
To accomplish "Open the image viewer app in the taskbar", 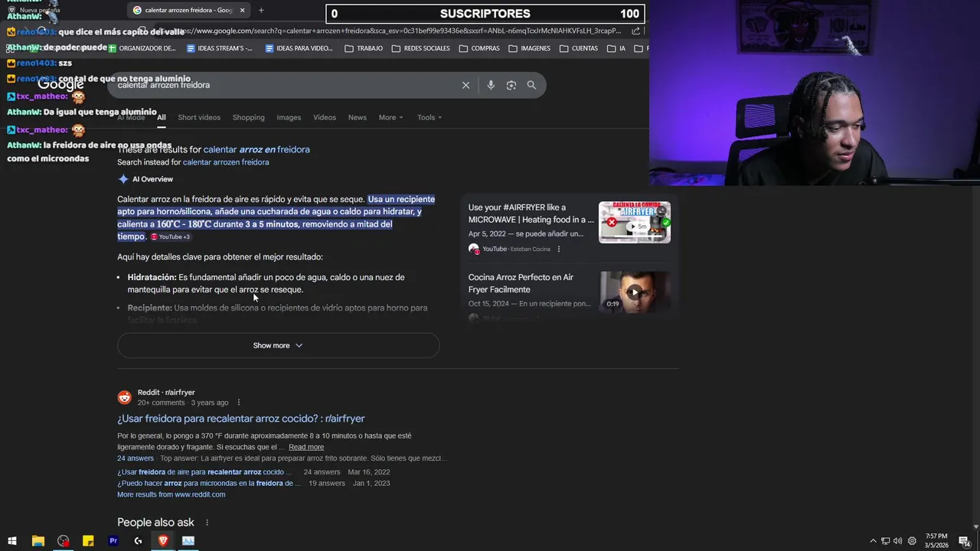I will [x=188, y=541].
